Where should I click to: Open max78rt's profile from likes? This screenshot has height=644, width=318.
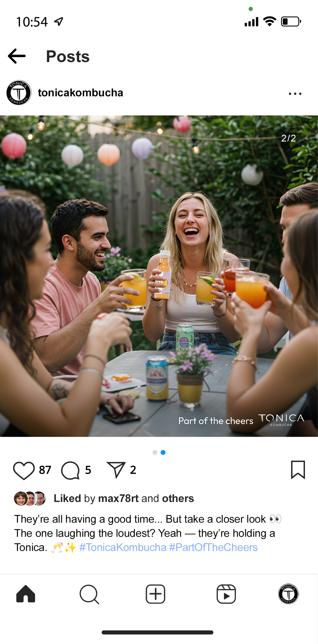click(119, 498)
